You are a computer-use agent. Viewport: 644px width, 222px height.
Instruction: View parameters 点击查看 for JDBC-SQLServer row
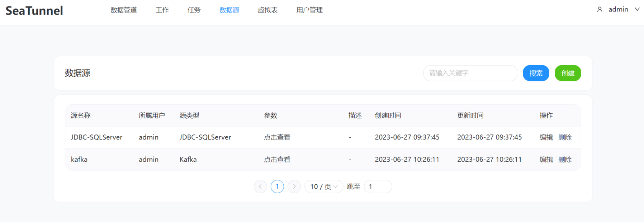click(277, 137)
